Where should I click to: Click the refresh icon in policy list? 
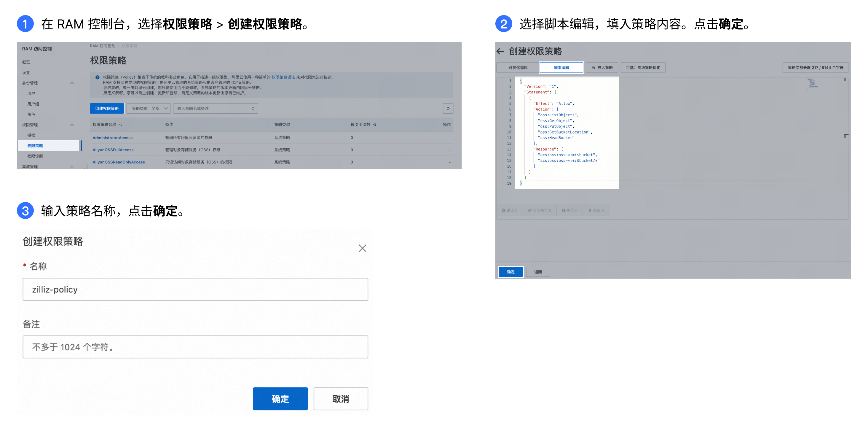[x=448, y=109]
